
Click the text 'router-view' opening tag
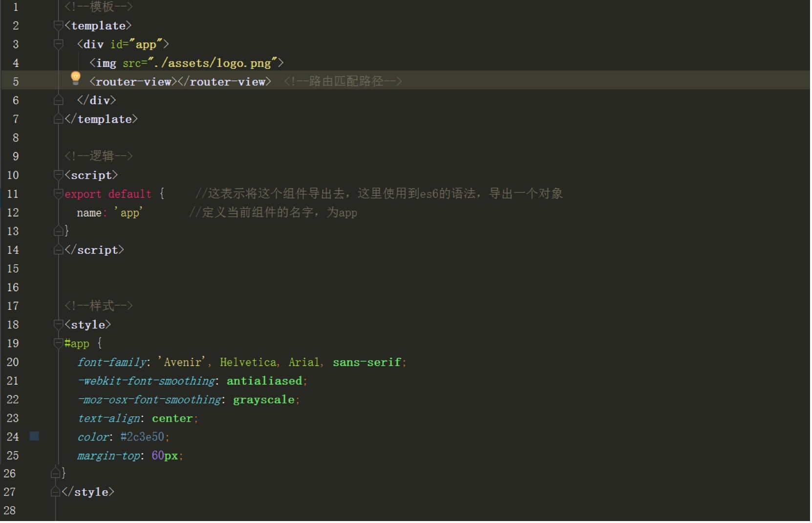tap(133, 82)
